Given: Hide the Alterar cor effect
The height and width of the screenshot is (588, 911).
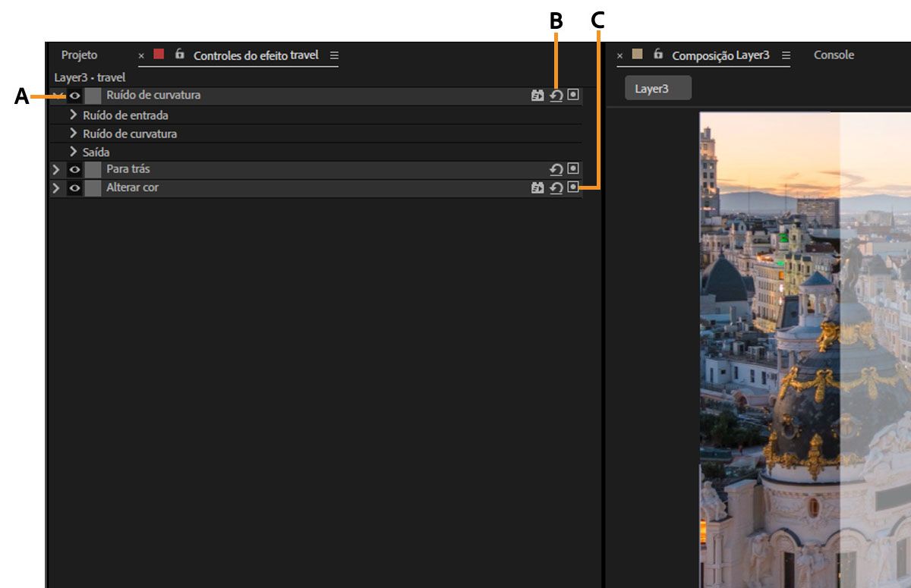Looking at the screenshot, I should [x=74, y=187].
